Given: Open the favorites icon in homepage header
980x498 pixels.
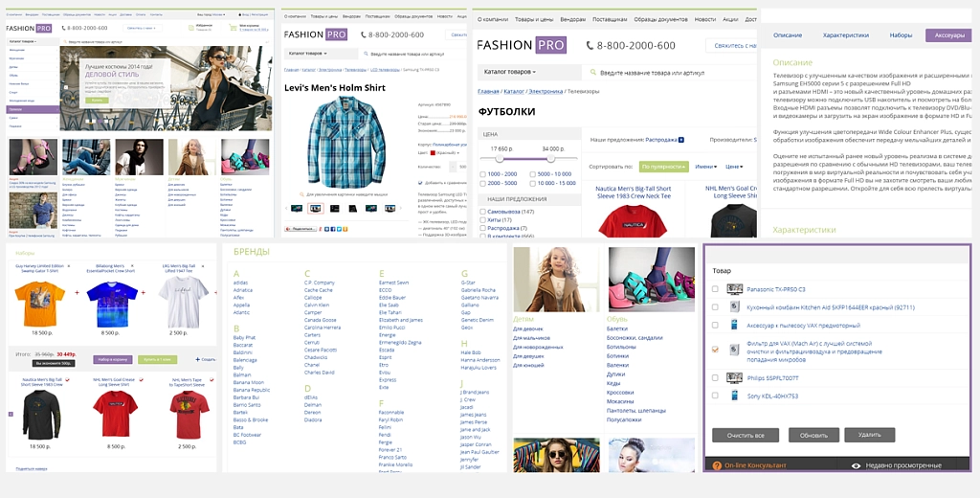Looking at the screenshot, I should (x=191, y=28).
